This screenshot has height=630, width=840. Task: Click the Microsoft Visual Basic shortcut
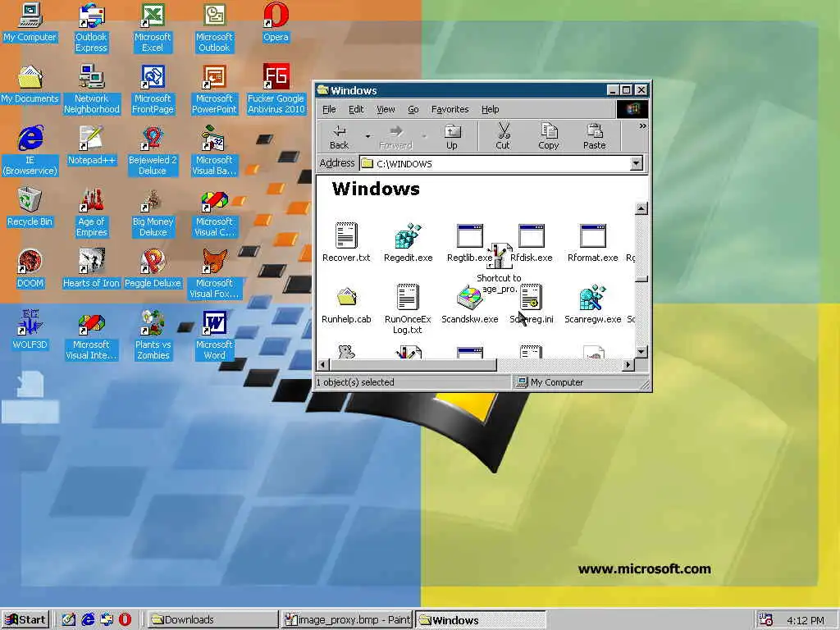click(214, 151)
